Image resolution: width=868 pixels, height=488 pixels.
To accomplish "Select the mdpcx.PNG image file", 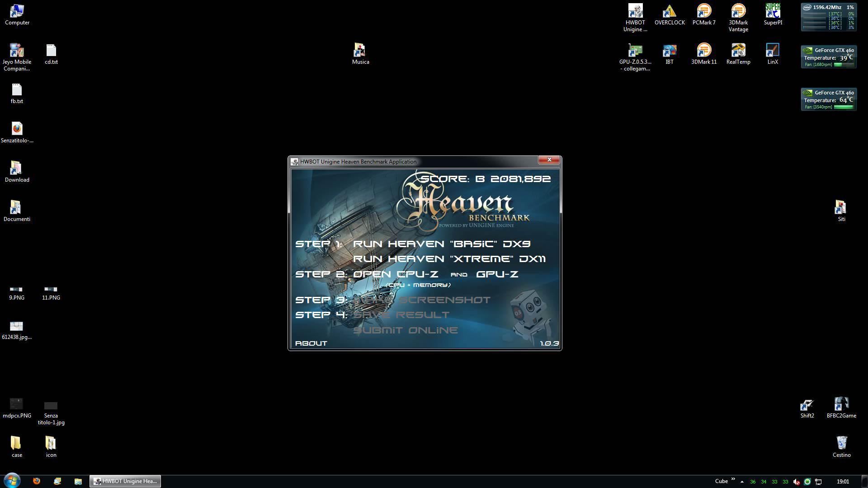I will 17,408.
